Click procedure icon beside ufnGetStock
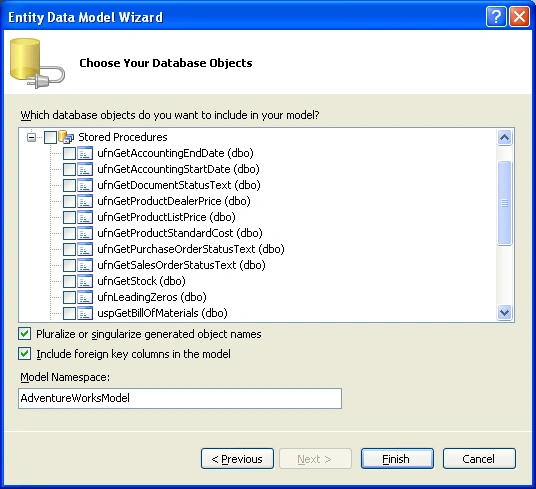The width and height of the screenshot is (536, 489). pos(85,281)
